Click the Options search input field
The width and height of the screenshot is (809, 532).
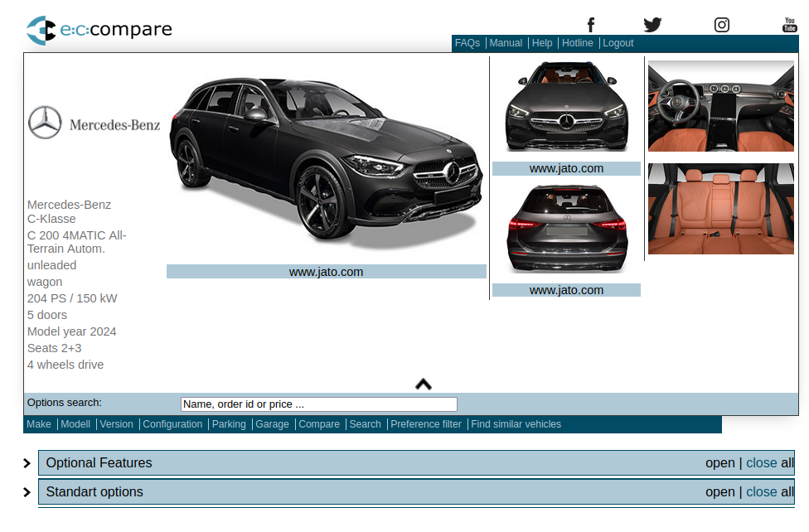[319, 404]
